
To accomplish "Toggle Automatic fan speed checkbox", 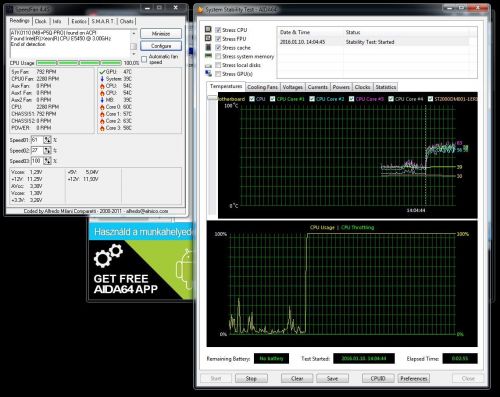I will pos(144,59).
